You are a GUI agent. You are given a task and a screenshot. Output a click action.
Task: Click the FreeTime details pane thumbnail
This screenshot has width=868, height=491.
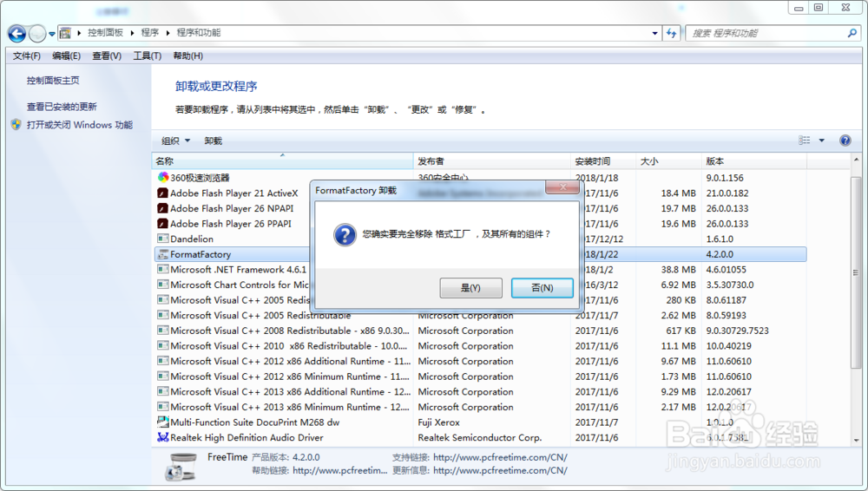(x=181, y=467)
